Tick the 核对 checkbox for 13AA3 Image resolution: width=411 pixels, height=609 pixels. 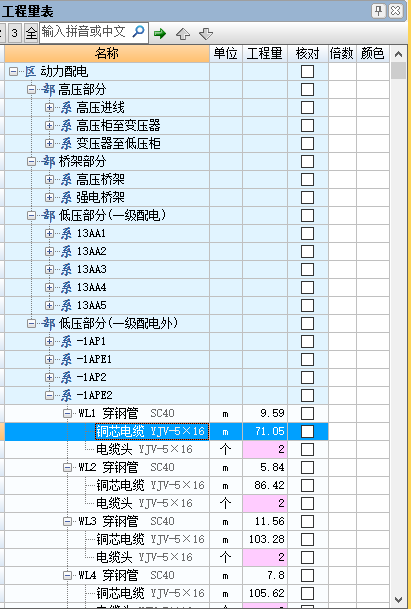307,269
